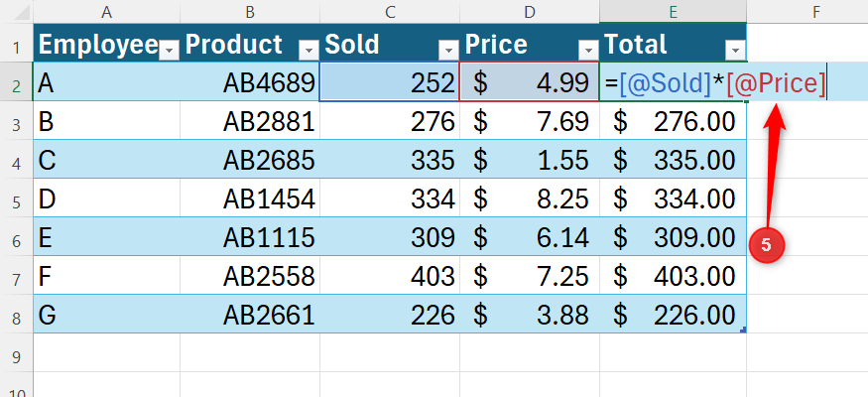
Task: Select sold value 276
Action: (x=390, y=120)
